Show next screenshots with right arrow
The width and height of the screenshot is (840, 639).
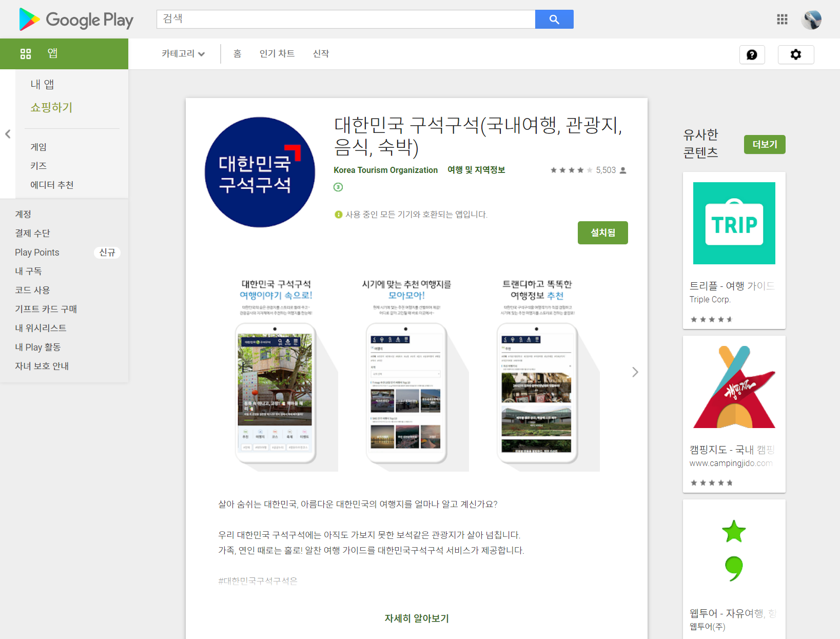pos(635,372)
